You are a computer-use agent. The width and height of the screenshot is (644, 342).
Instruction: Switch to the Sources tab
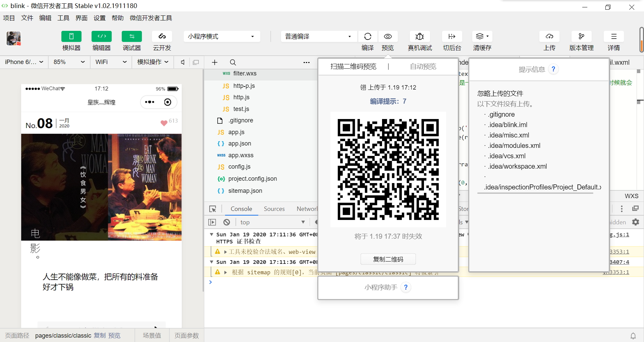274,209
